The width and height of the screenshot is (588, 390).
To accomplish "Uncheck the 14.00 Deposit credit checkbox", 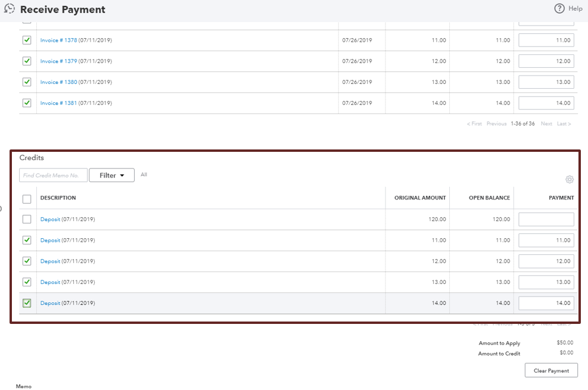I will 27,303.
